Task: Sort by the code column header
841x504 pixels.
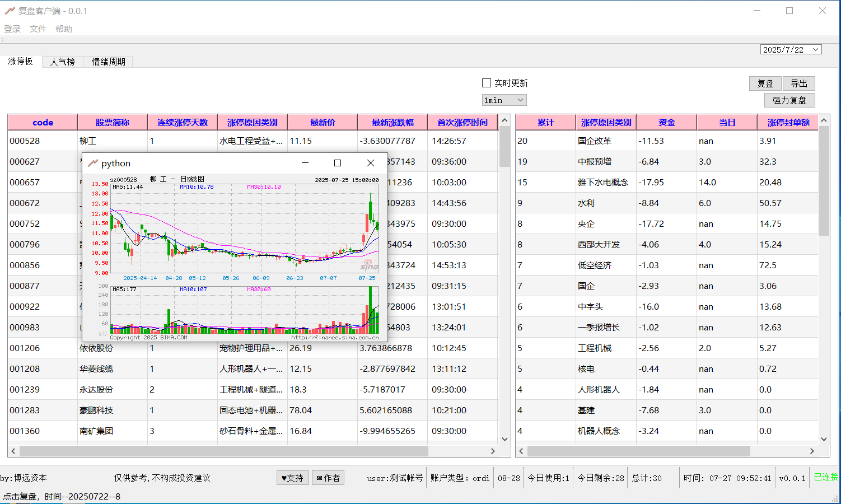Action: (x=43, y=122)
